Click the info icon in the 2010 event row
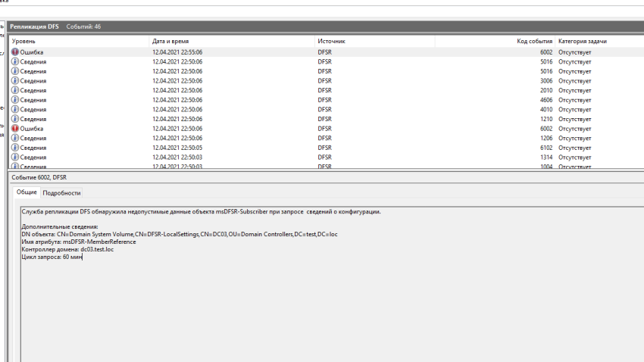Screen dimensions: 644x362 [x=15, y=90]
